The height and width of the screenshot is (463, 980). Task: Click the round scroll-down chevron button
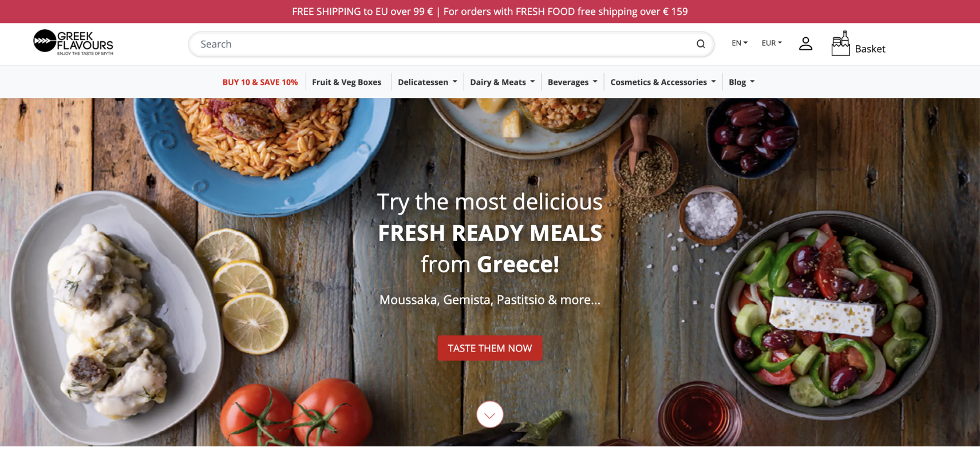489,414
